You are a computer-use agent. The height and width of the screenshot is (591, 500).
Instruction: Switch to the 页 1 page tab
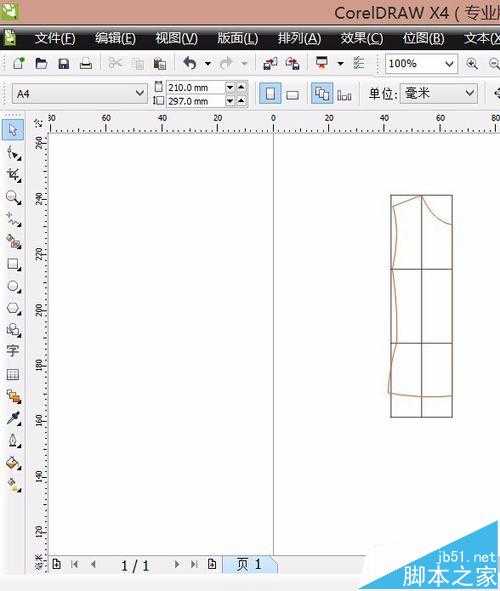click(x=248, y=564)
